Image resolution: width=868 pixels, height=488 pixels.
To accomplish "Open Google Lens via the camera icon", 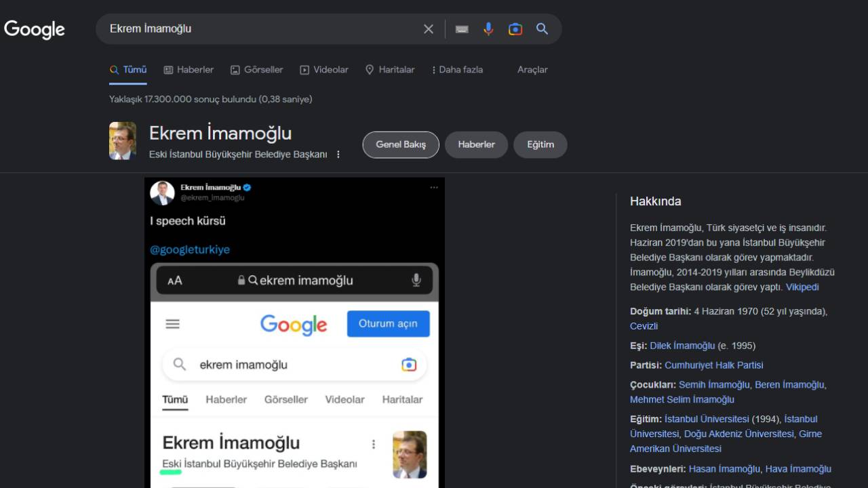I will (x=515, y=28).
